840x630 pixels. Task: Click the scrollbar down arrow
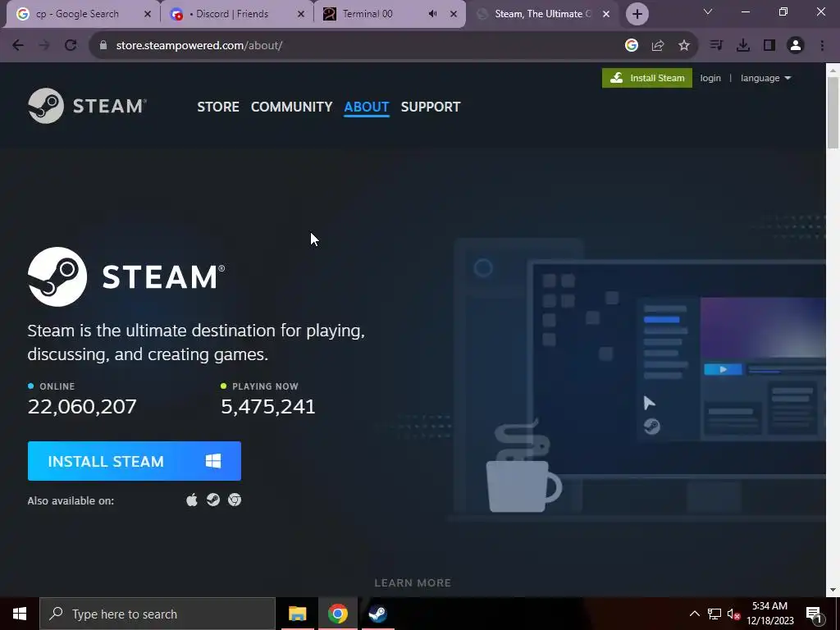(833, 591)
